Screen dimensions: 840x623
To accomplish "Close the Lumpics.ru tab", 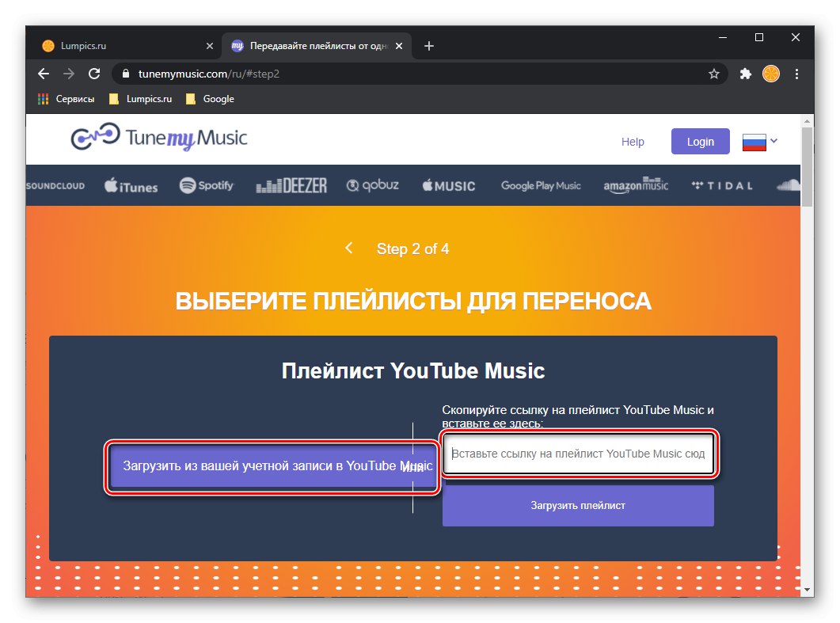I will 210,46.
